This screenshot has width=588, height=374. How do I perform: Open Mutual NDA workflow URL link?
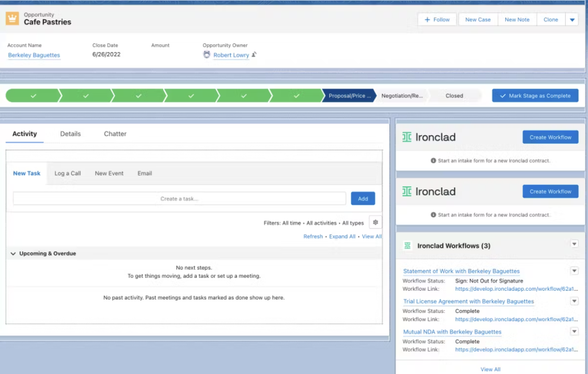click(516, 349)
